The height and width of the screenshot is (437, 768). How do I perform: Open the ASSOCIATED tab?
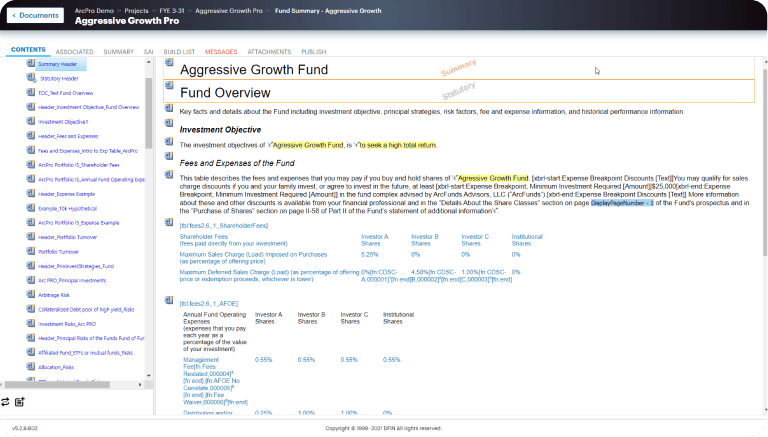[x=74, y=51]
